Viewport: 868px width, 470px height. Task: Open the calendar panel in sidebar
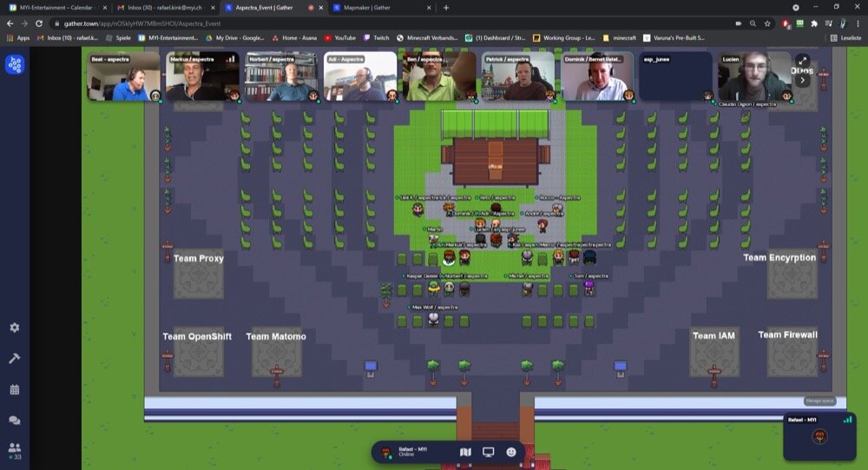tap(15, 390)
